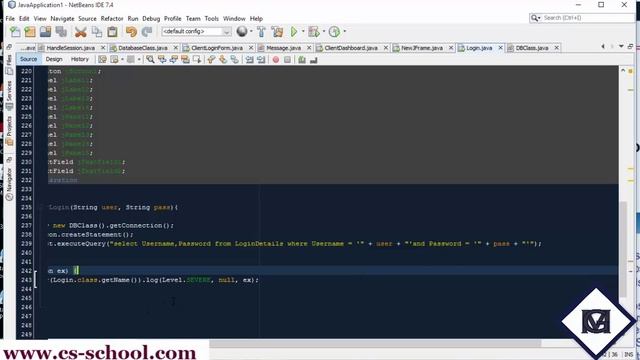Click the vertical editor scrollbar thumb
Screen dimensions: 640x360
click(623, 250)
